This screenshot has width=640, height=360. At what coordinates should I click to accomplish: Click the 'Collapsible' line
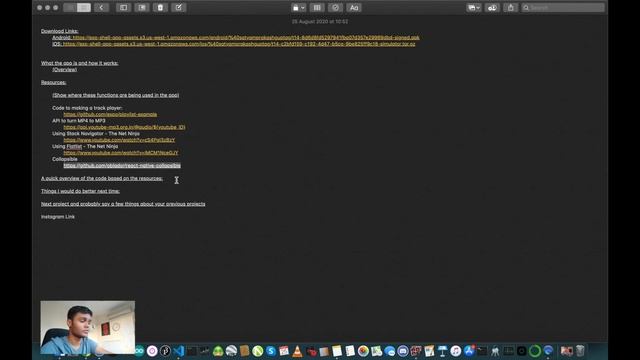coord(65,159)
